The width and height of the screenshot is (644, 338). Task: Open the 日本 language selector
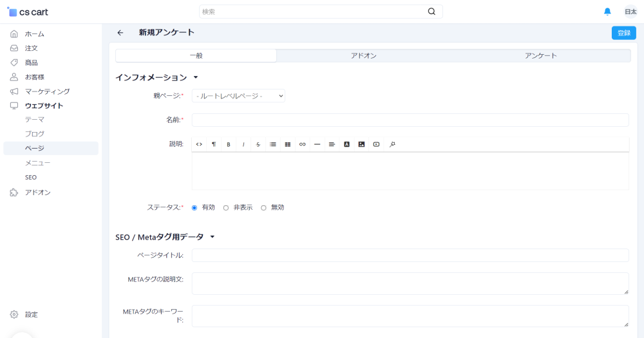pyautogui.click(x=630, y=12)
